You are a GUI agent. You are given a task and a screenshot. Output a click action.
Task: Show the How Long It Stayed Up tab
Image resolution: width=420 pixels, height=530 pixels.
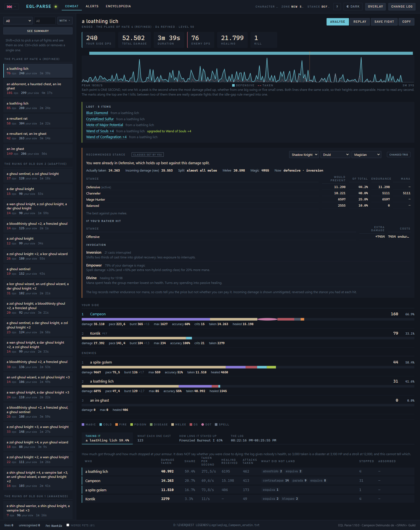[x=201, y=438]
